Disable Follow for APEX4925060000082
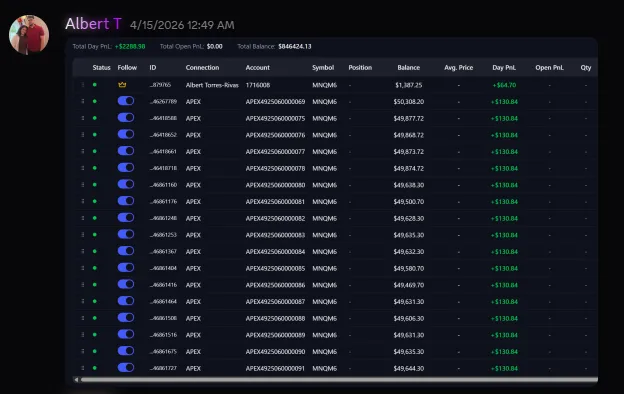The width and height of the screenshot is (624, 394). pos(126,218)
